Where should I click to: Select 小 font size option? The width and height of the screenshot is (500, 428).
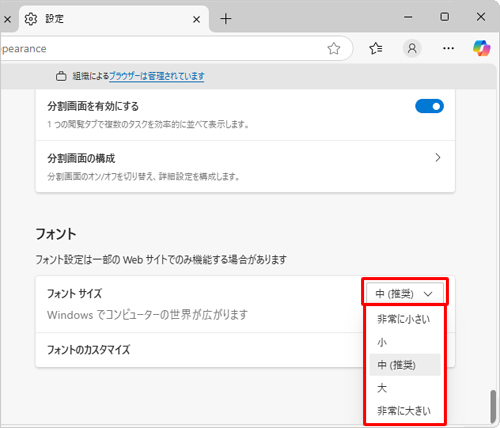pos(405,342)
